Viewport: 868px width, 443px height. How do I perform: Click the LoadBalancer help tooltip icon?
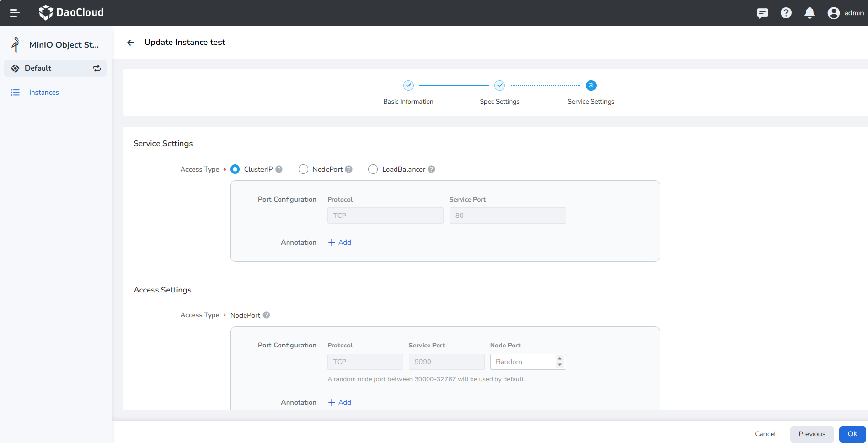(431, 169)
